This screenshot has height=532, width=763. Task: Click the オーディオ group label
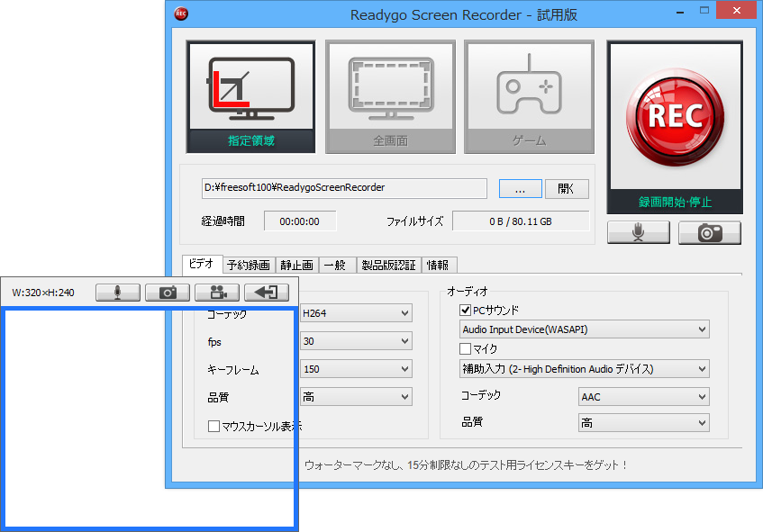coord(468,292)
